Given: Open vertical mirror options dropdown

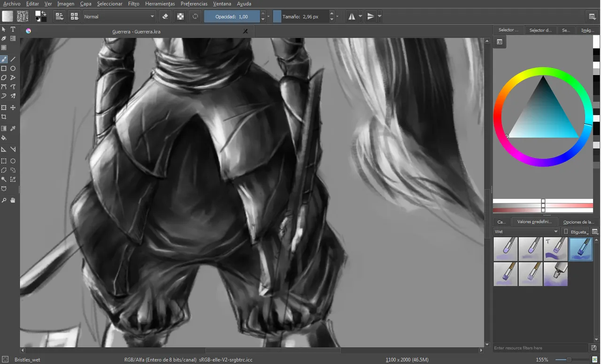Looking at the screenshot, I should (x=379, y=16).
